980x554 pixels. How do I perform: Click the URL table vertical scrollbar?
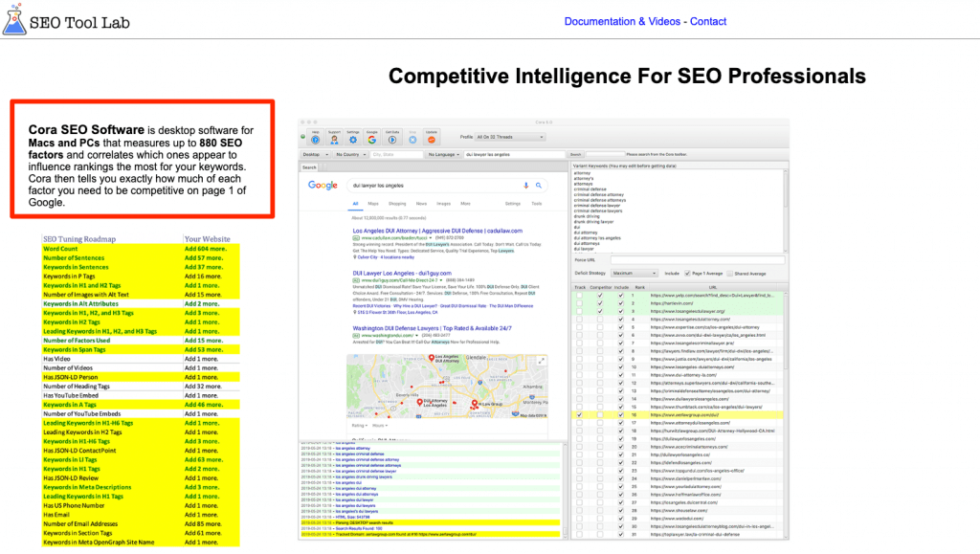click(786, 415)
